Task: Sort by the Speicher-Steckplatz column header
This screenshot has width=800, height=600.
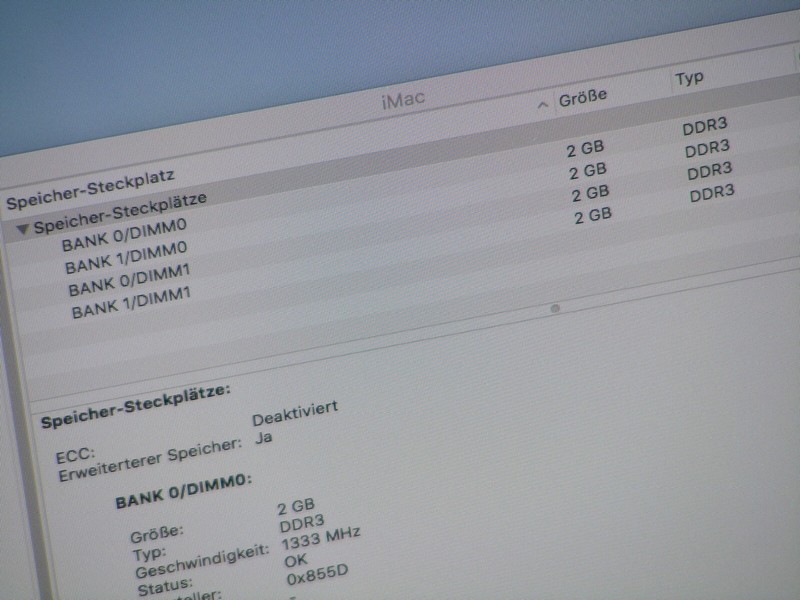Action: [90, 189]
